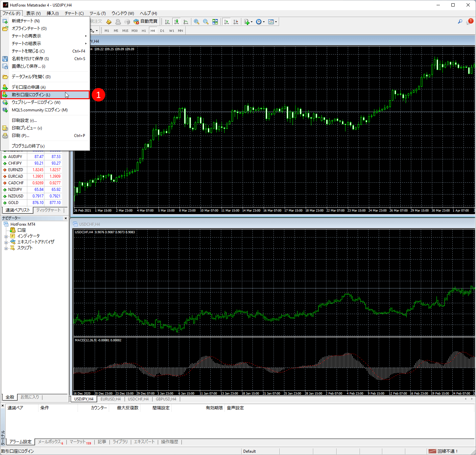Close the ナビゲーター navigator panel

(66, 218)
